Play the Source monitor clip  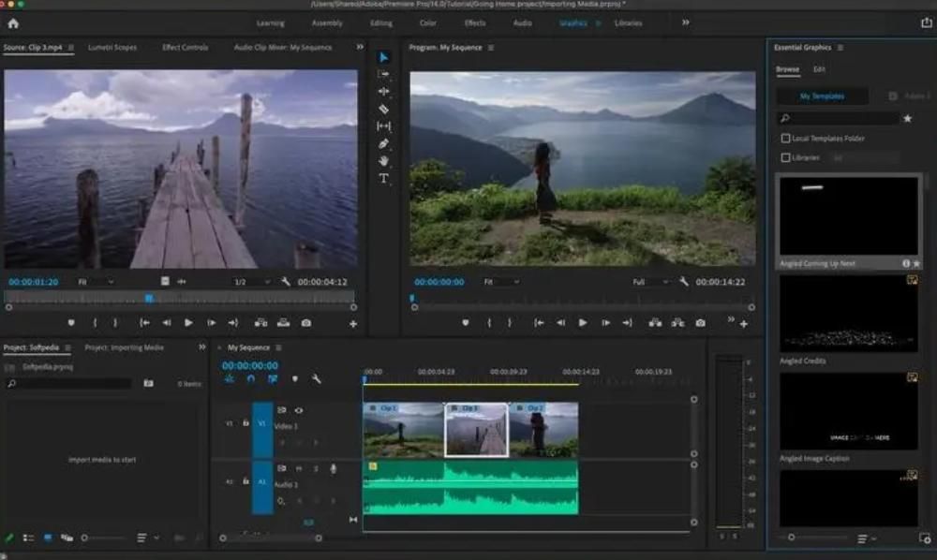[x=188, y=323]
